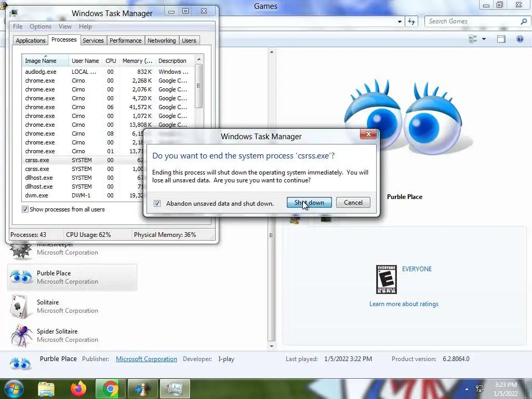Show hidden system tray icons
532x399 pixels.
coord(467,389)
